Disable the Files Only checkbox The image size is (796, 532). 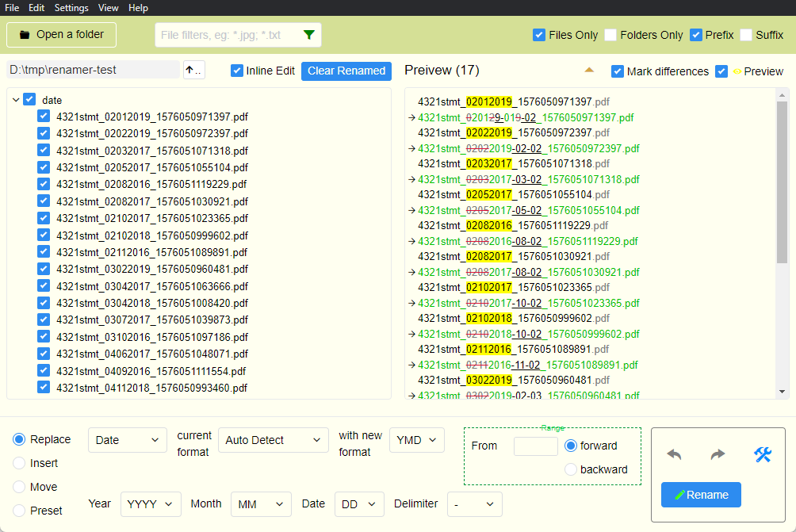tap(539, 35)
